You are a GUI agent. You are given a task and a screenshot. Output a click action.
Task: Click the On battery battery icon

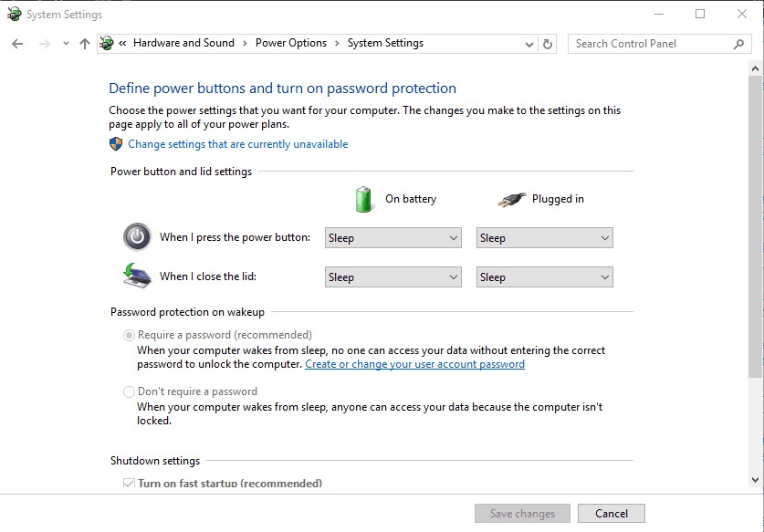[364, 198]
